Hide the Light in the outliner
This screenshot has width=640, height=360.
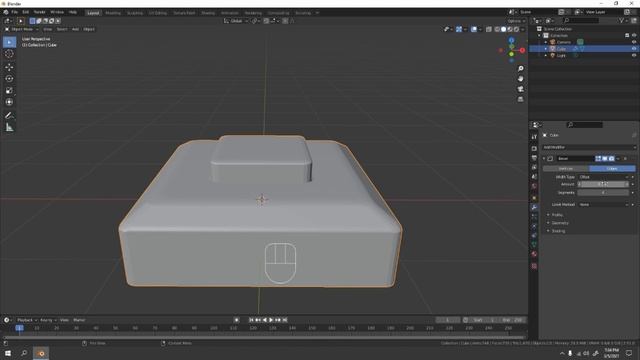coord(634,55)
